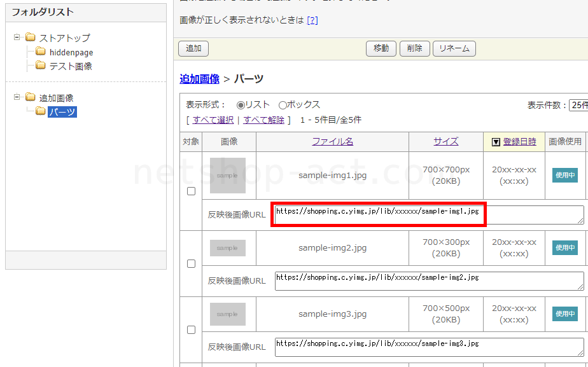Viewport: 588px width, 367px height.
Task: Sort the list by 登録日時 column header
Action: tap(519, 142)
